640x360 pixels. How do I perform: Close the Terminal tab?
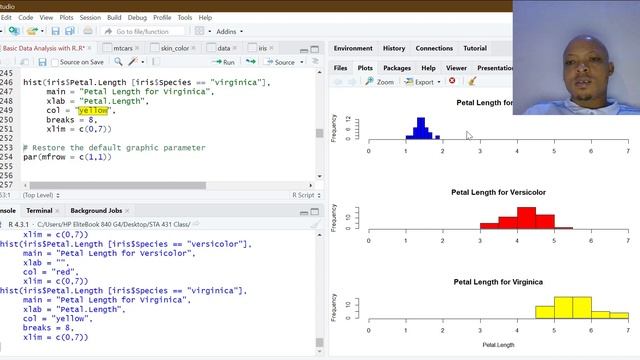(x=57, y=211)
